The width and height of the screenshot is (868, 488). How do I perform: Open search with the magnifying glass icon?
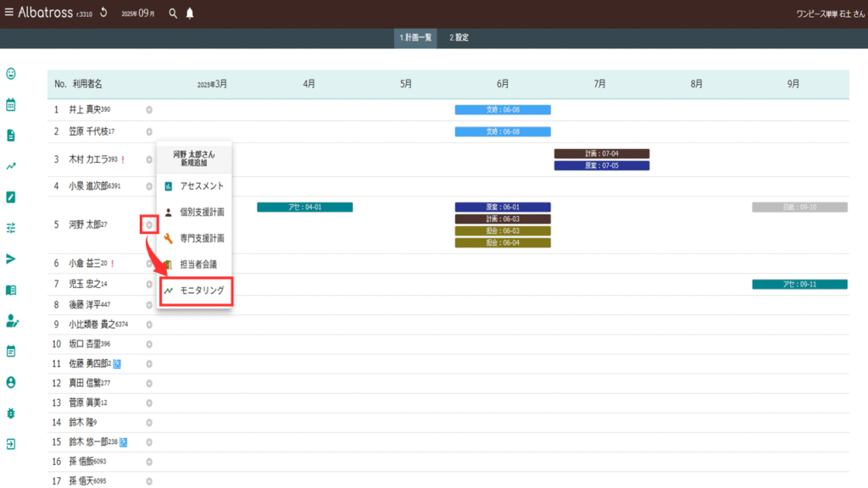[x=173, y=14]
